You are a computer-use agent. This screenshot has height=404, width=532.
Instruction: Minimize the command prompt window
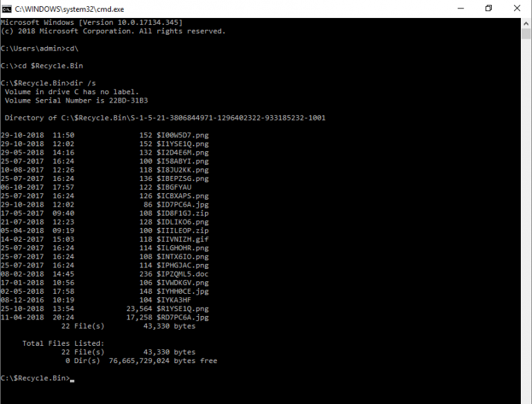point(456,8)
